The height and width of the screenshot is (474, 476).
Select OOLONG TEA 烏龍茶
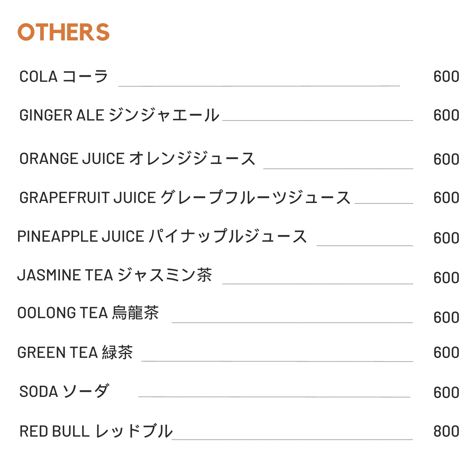88,313
